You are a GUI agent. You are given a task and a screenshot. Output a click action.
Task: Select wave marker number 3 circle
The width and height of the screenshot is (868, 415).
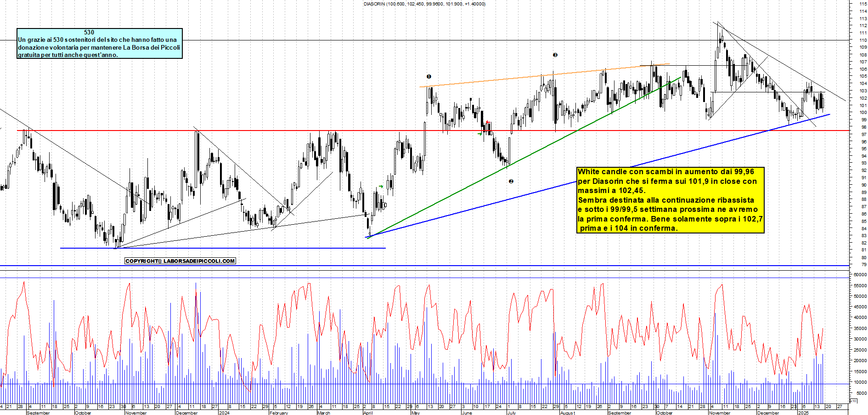pos(555,55)
